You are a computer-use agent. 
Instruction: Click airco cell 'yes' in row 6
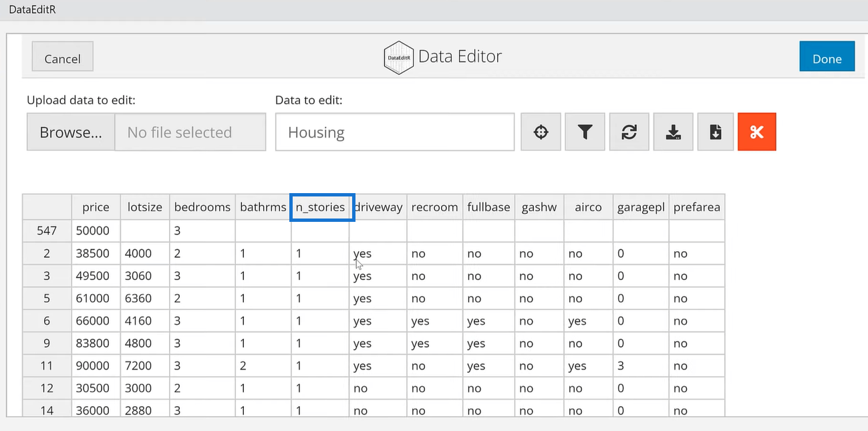pos(588,320)
